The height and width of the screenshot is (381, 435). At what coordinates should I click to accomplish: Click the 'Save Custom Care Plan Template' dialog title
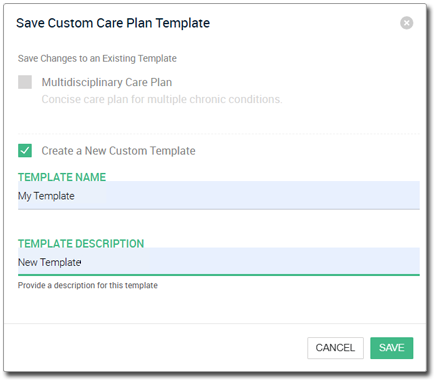[113, 23]
